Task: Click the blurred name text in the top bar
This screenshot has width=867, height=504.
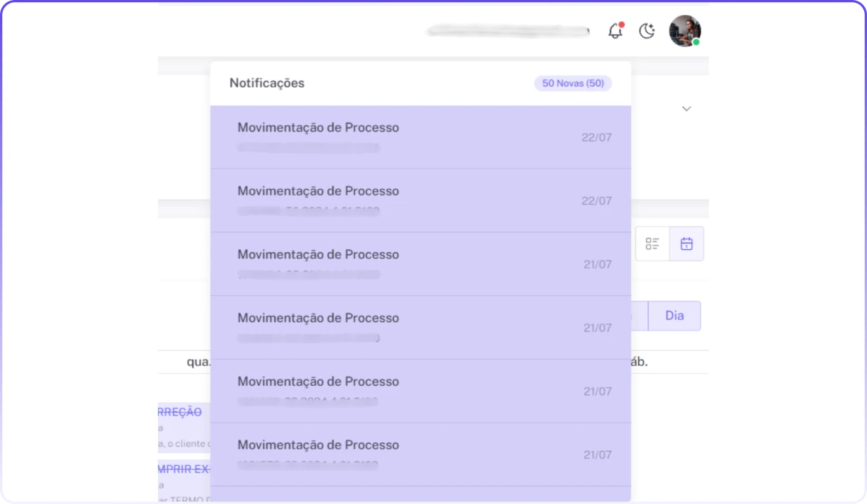Action: coord(509,31)
